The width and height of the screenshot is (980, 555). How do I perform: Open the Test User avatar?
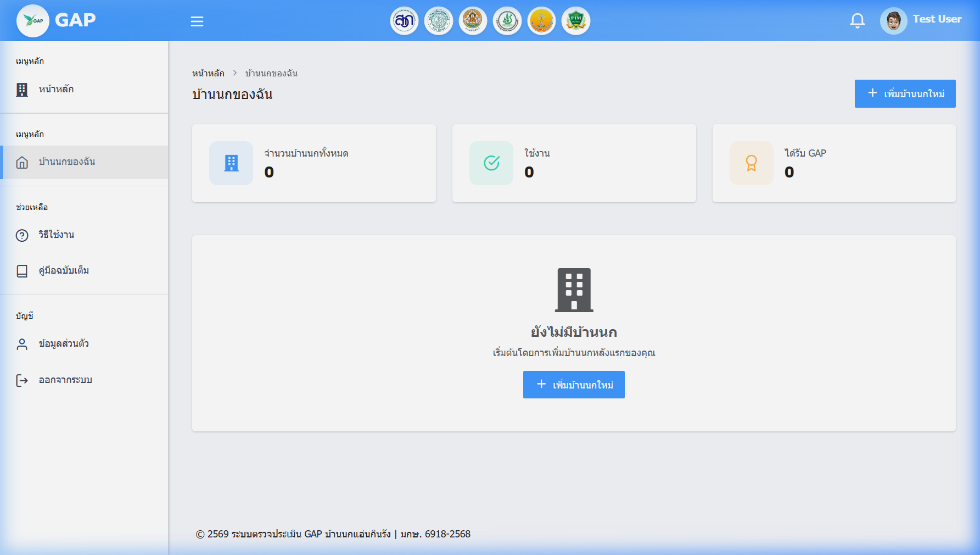(x=893, y=21)
